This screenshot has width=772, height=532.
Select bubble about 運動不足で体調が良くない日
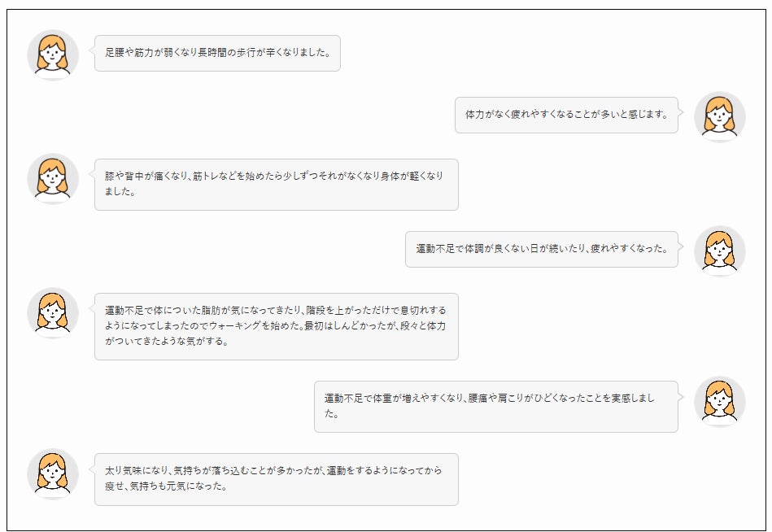click(541, 249)
